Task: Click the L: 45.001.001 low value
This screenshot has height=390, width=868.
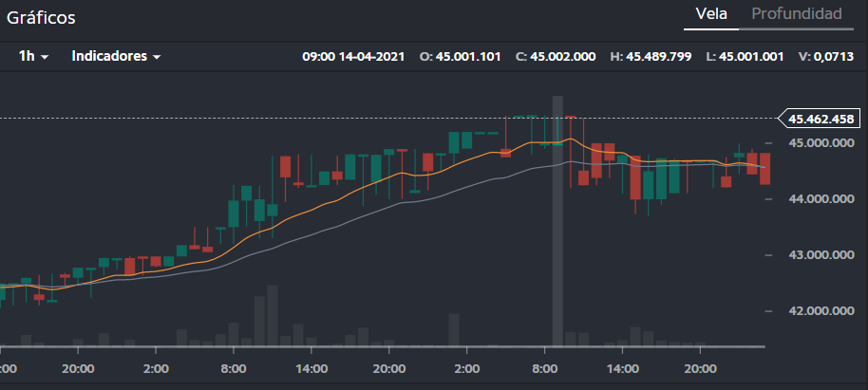Action: point(745,56)
